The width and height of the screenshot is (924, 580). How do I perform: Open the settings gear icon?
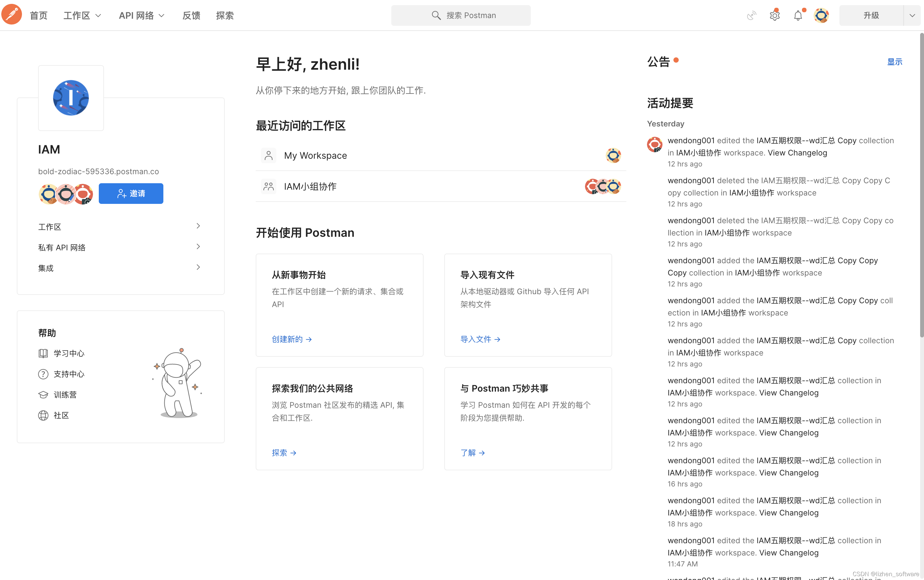[774, 15]
